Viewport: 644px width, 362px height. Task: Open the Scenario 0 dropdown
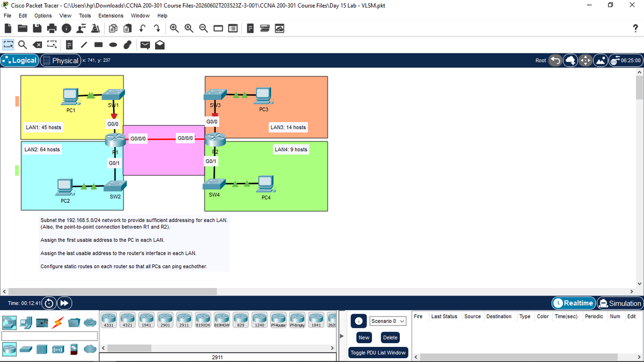387,321
